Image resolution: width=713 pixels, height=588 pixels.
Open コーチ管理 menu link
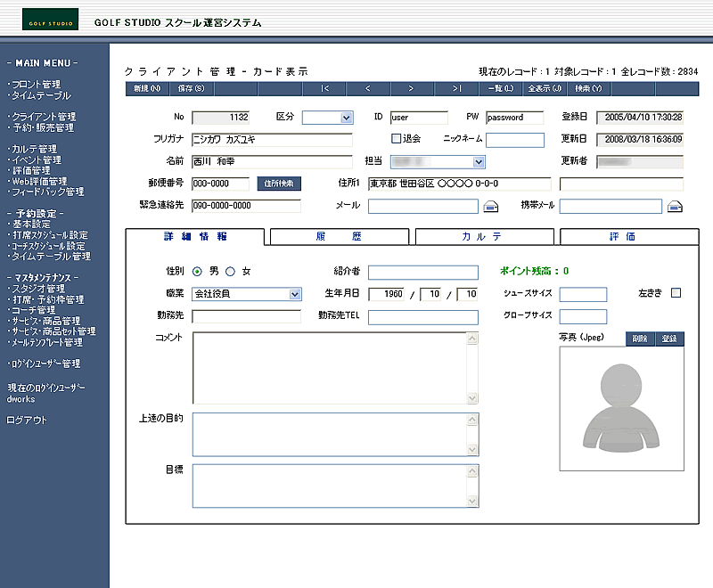pos(33,310)
